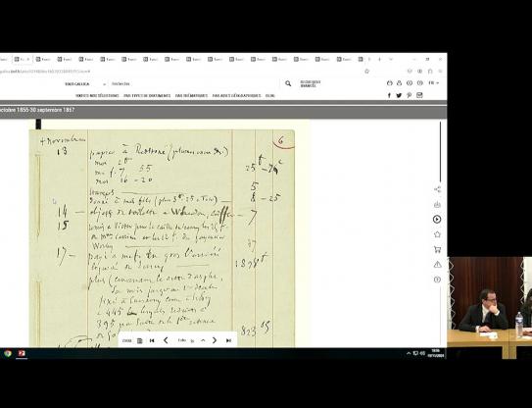The image size is (532, 408).
Task: Share the page on Facebook
Action: 389,95
